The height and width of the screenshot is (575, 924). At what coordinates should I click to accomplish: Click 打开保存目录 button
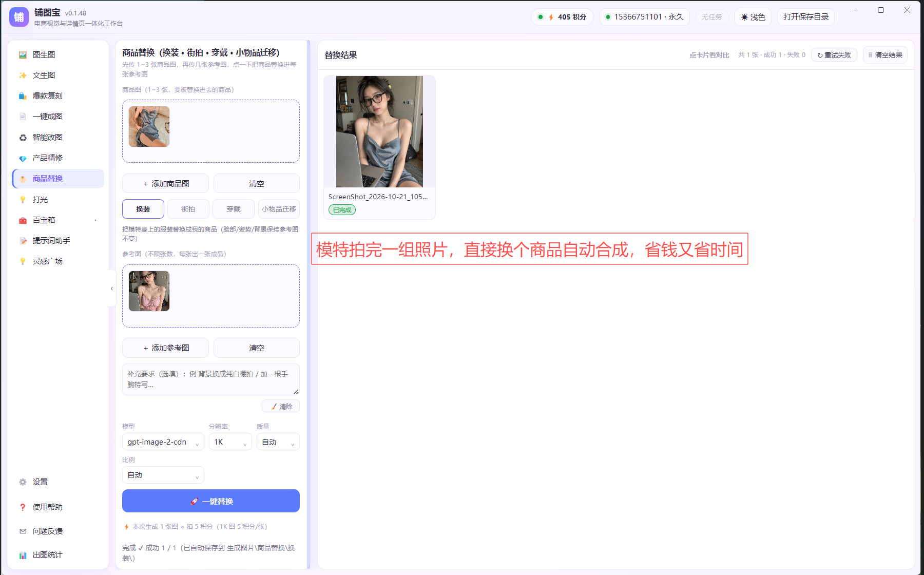806,17
